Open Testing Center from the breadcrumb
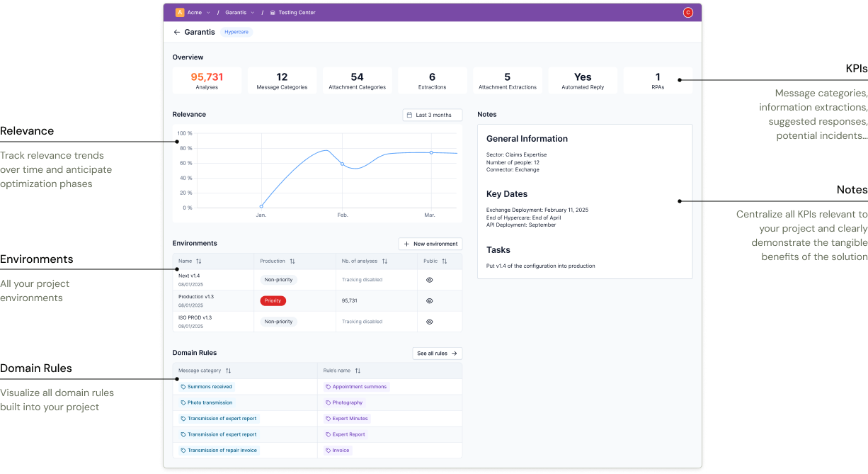Image resolution: width=868 pixels, height=474 pixels. pyautogui.click(x=292, y=13)
